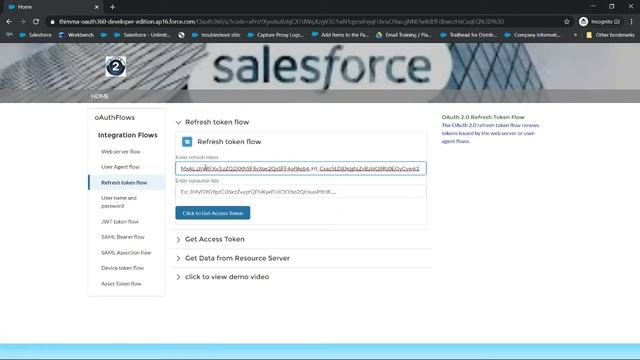This screenshot has height=360, width=640.
Task: Click the Salesforce icon on second unnamed bookmark
Action: [104, 35]
